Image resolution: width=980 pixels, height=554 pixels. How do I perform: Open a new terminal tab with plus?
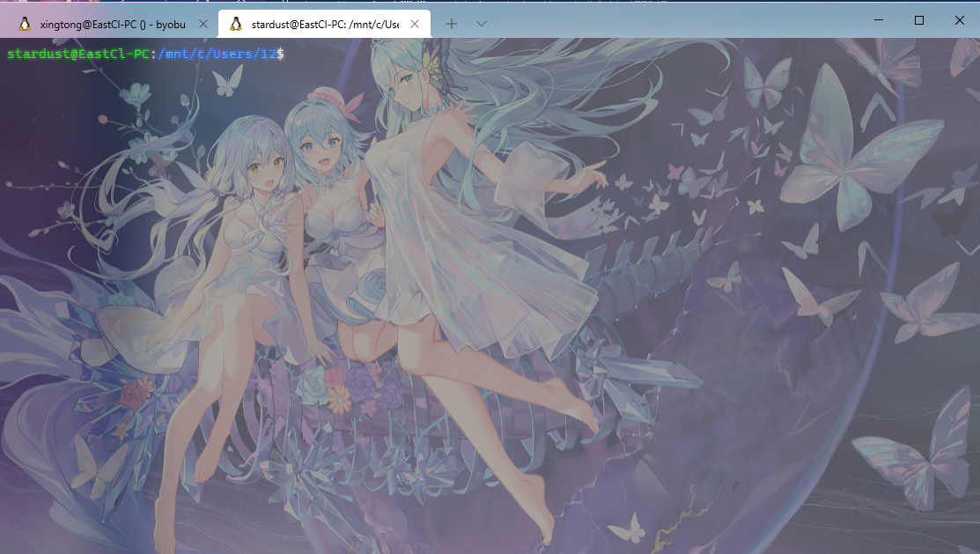pos(451,24)
